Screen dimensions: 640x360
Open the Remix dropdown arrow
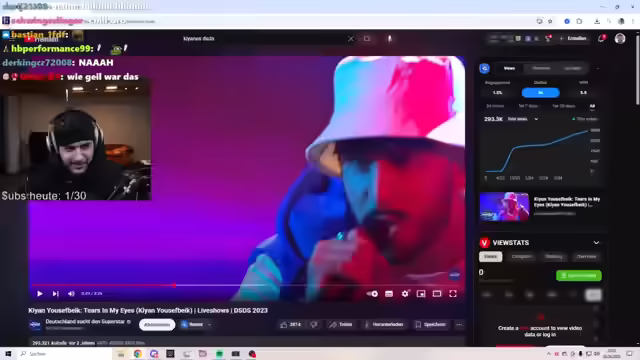click(209, 324)
